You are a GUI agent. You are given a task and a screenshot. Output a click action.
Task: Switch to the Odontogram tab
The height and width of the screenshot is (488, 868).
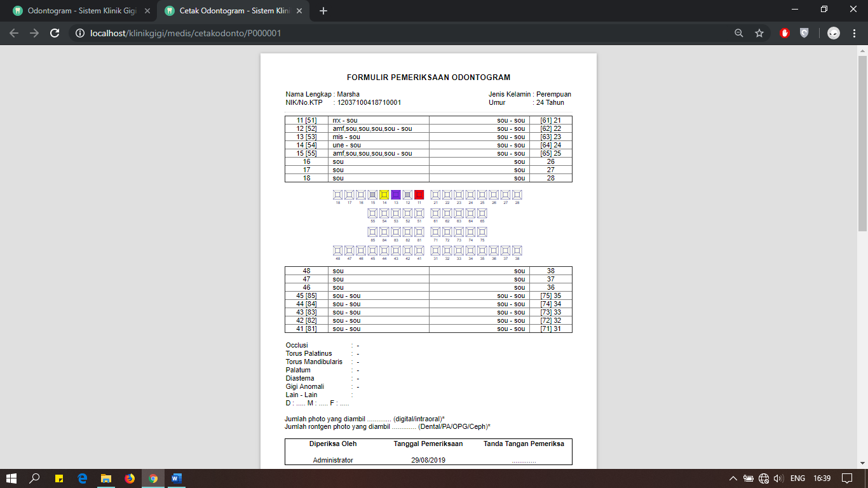point(70,10)
